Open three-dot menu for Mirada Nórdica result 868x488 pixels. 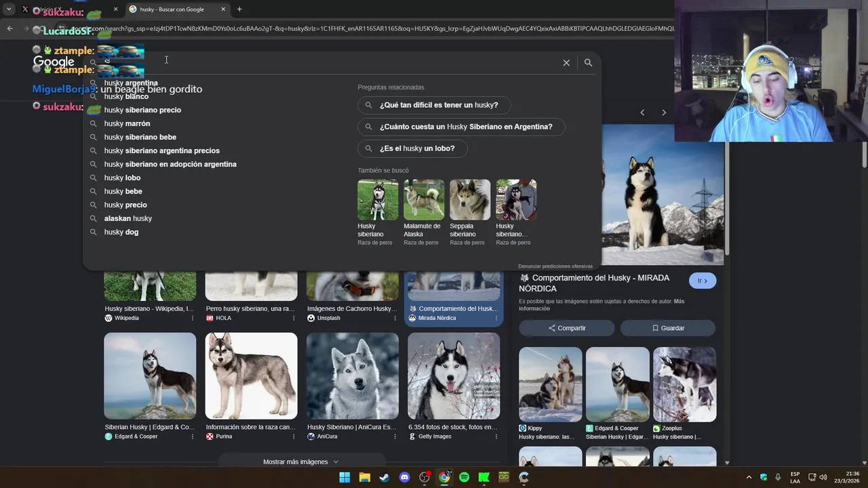pyautogui.click(x=496, y=318)
